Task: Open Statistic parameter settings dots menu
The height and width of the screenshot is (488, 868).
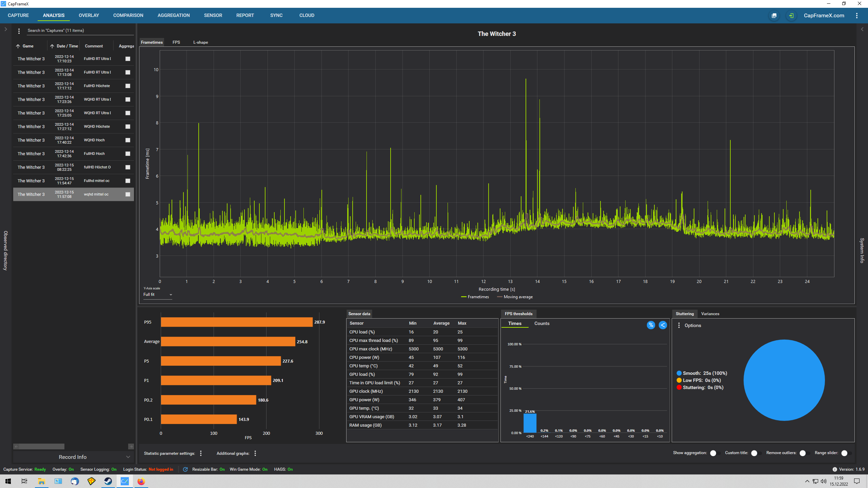Action: (201, 453)
